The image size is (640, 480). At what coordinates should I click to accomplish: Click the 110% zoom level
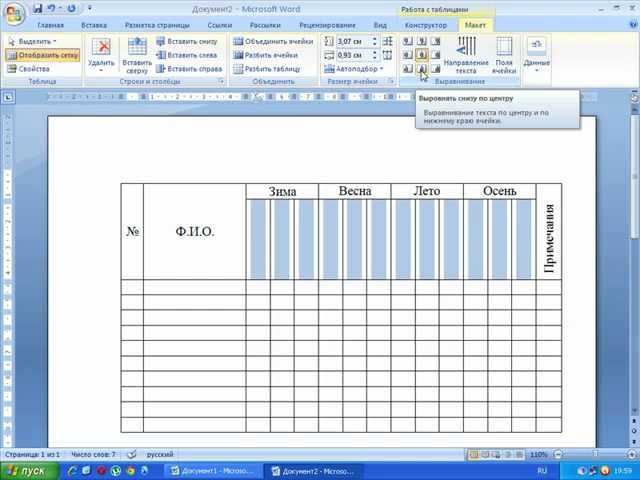[538, 454]
